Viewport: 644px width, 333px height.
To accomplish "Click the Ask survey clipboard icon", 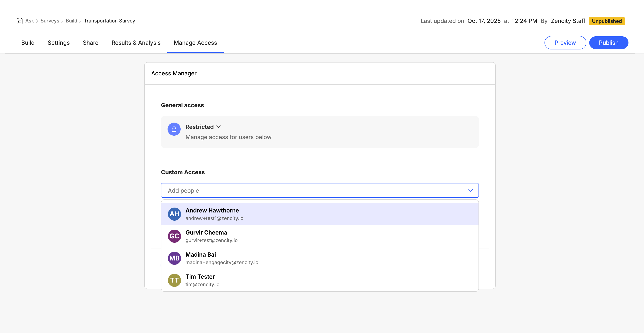I will [x=19, y=21].
